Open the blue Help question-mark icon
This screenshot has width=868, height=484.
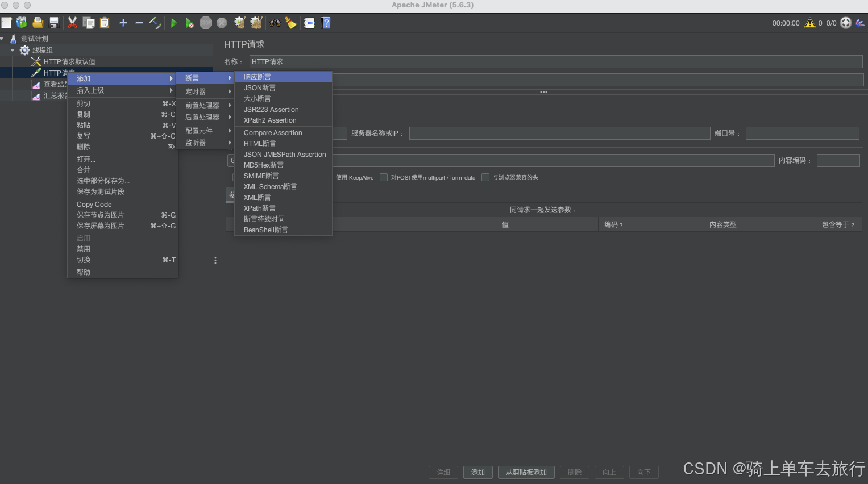click(x=326, y=23)
